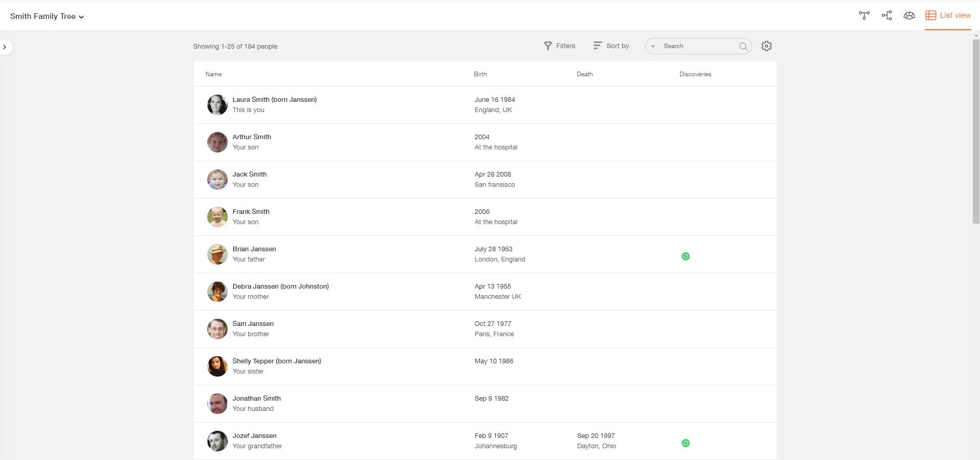This screenshot has height=460, width=980.
Task: Click Jozef Janssen's avatar photo
Action: [x=217, y=441]
